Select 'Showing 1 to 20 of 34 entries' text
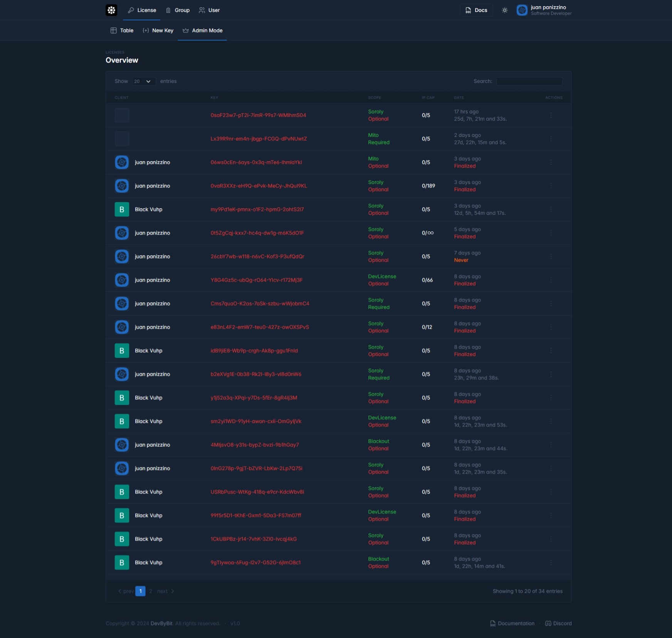 pos(528,591)
